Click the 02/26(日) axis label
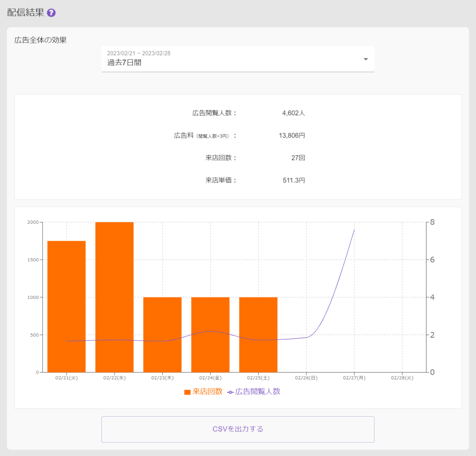 click(306, 378)
